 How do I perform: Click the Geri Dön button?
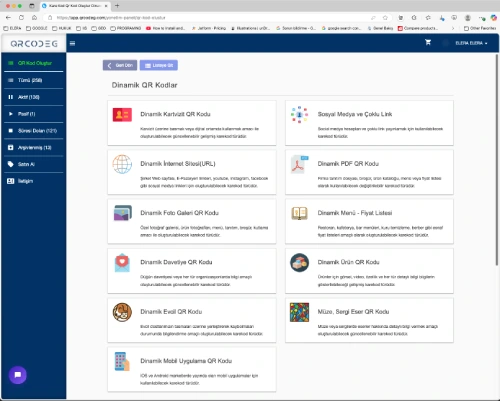pyautogui.click(x=120, y=65)
